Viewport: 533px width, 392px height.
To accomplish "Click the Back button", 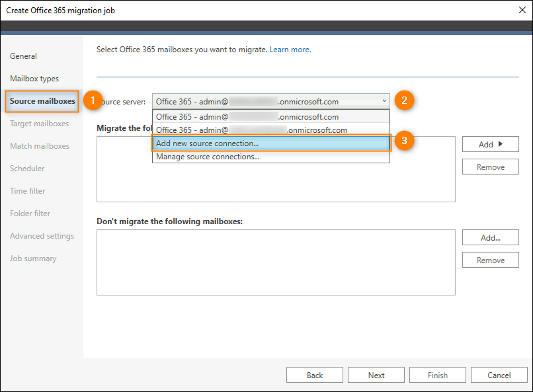I will 314,375.
